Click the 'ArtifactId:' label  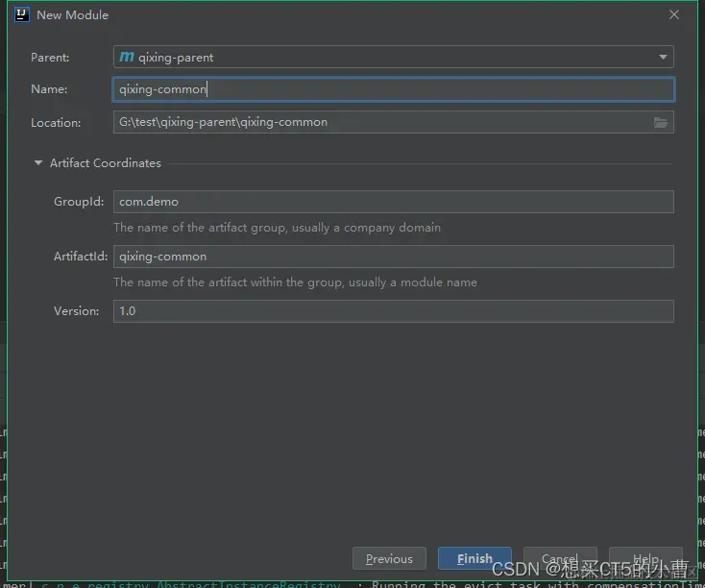[x=81, y=257]
